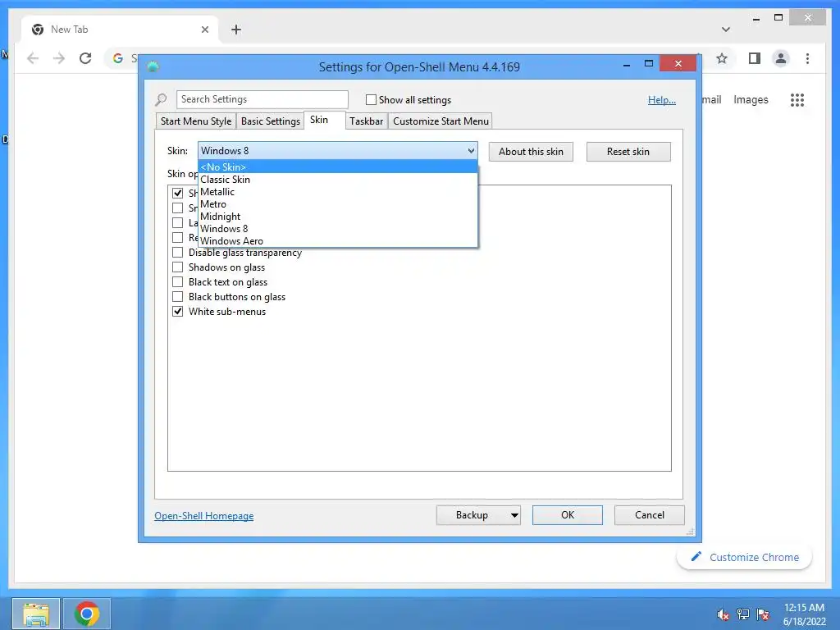840x630 pixels.
Task: Click the muted volume tray icon
Action: (x=723, y=614)
